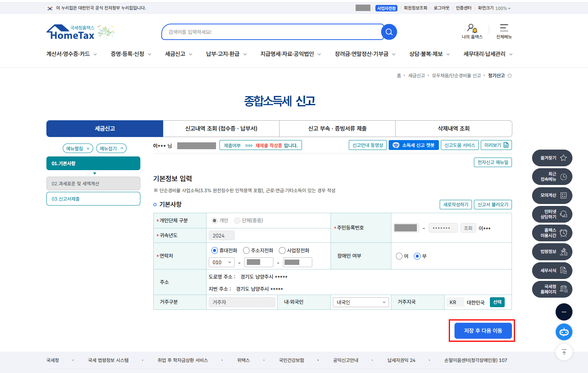Click the 저장 후 다음 이동 button
The image size is (588, 373).
coord(482,330)
